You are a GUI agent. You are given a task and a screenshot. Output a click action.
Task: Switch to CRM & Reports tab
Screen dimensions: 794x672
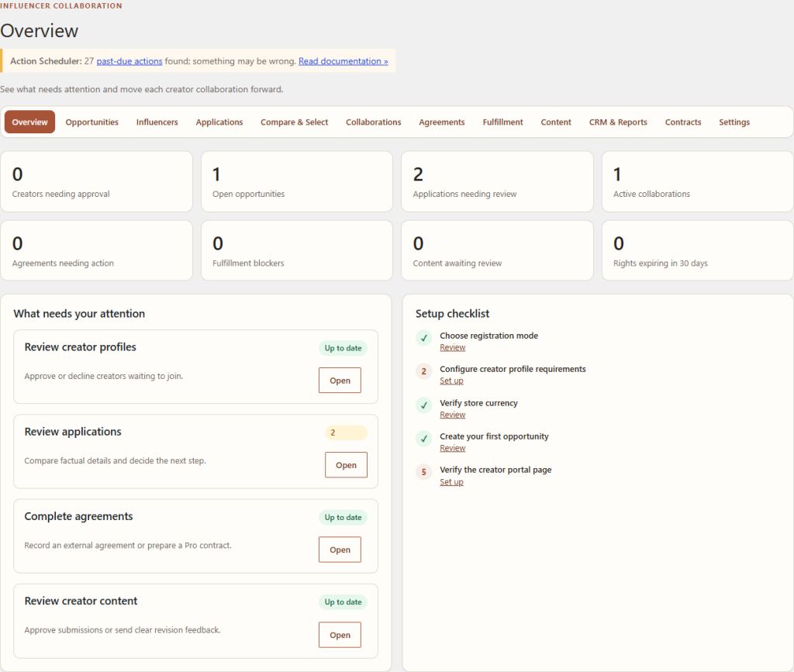[x=618, y=122]
